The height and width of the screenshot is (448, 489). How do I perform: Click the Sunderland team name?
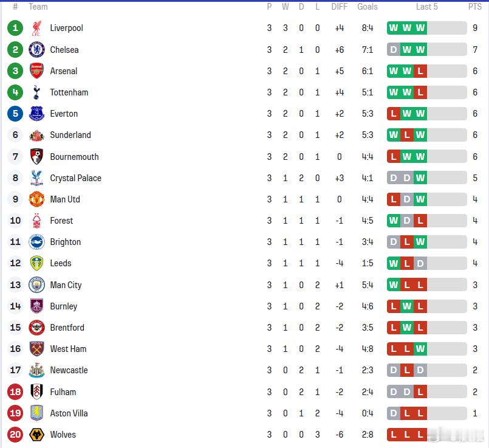coord(70,135)
